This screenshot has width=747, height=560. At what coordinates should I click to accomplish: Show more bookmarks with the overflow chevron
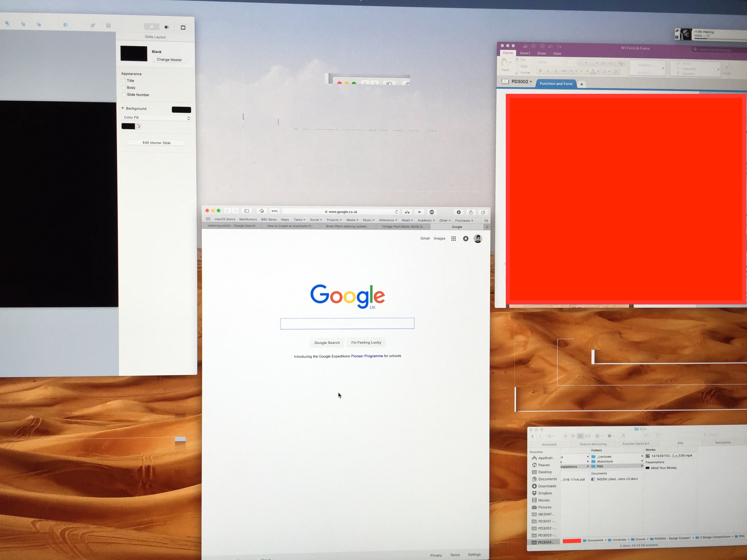(x=486, y=221)
